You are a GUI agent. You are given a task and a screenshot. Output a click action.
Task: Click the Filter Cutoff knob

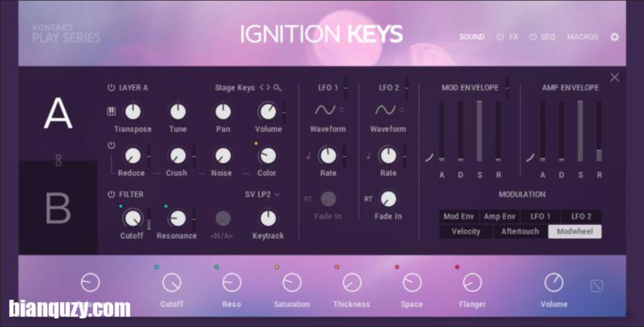coord(133,219)
